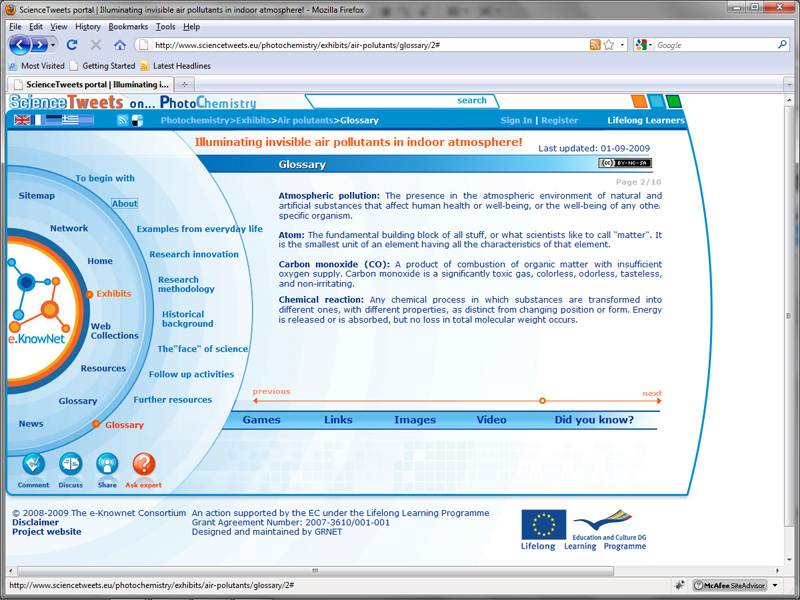Click the Disclaimer link in footer
Screen dimensions: 800x600
click(x=35, y=522)
